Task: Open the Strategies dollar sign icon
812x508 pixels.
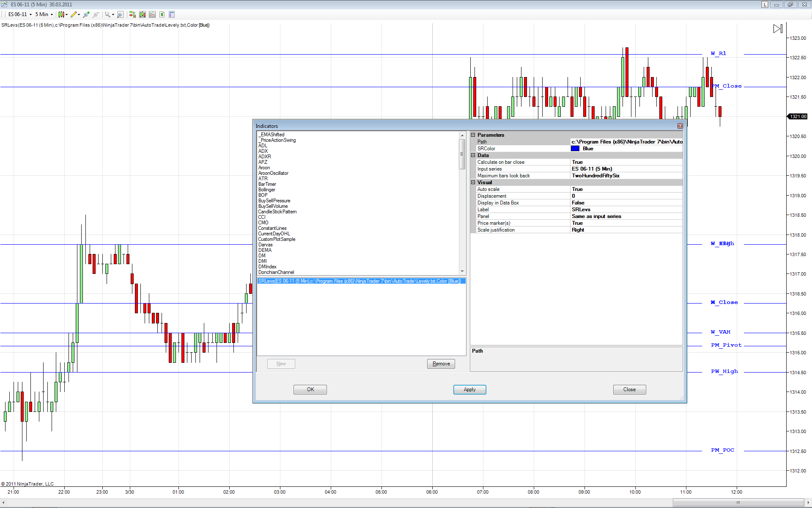Action: 162,14
